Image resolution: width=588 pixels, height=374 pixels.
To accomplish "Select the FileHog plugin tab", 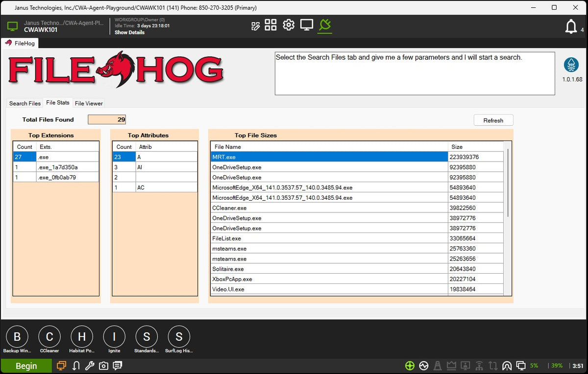I will (20, 43).
